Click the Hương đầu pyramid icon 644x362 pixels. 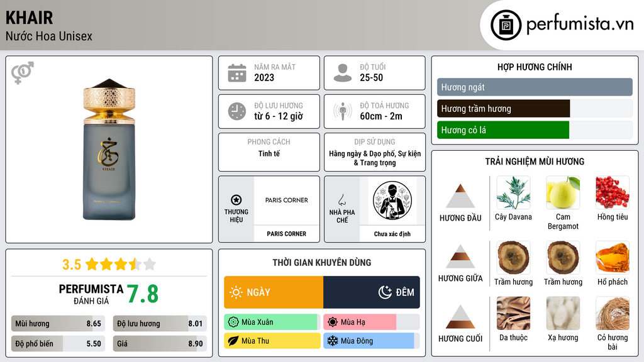coord(460,196)
